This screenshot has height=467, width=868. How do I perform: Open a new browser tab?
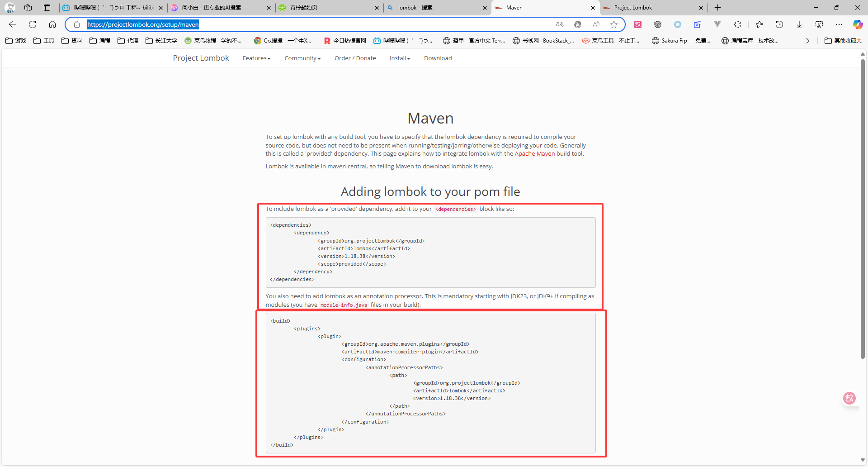click(717, 8)
